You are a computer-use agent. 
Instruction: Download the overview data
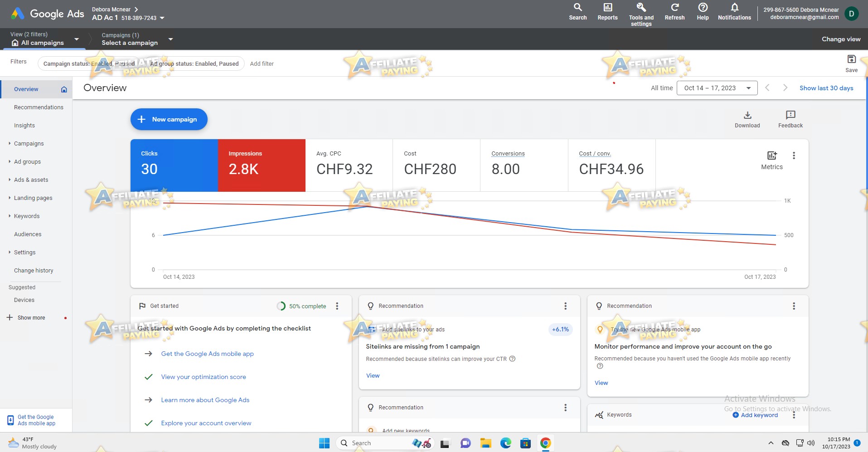(x=747, y=120)
